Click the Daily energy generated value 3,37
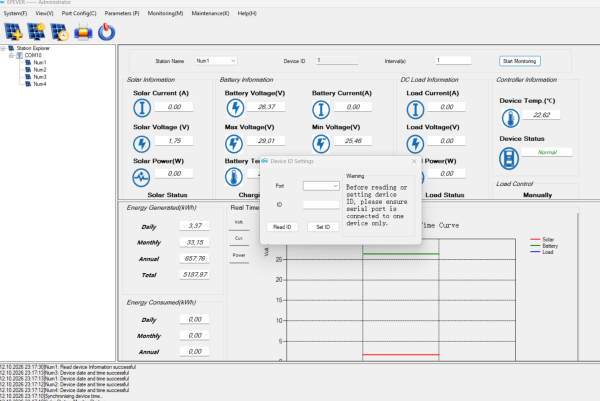The width and height of the screenshot is (600, 401). [195, 226]
